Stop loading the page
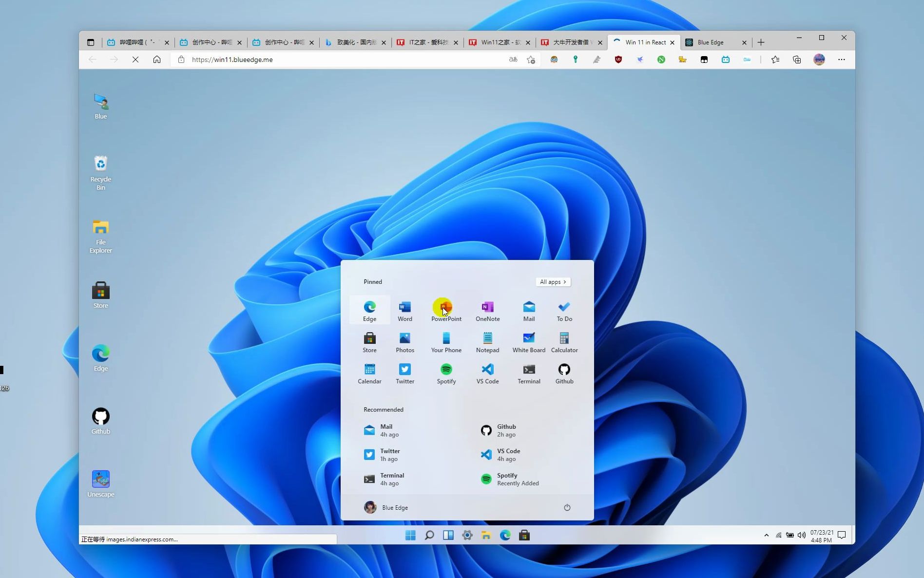The width and height of the screenshot is (924, 578). pos(135,60)
